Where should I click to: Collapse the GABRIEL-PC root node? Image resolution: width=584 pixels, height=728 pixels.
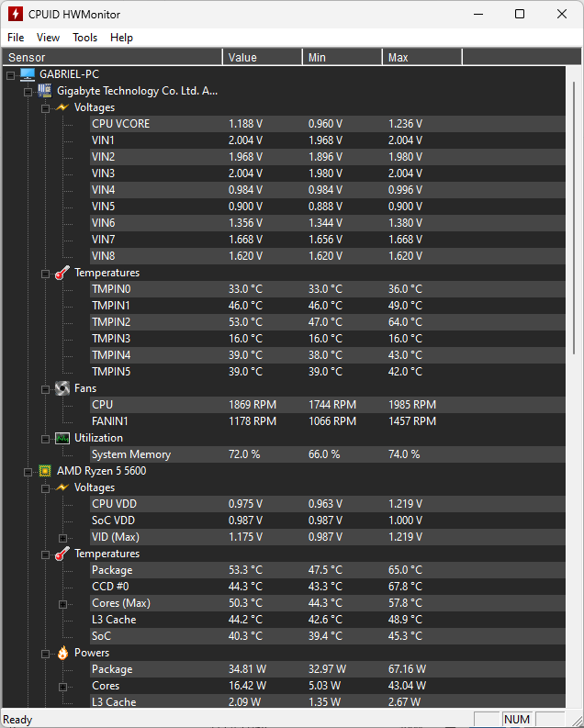(x=11, y=74)
